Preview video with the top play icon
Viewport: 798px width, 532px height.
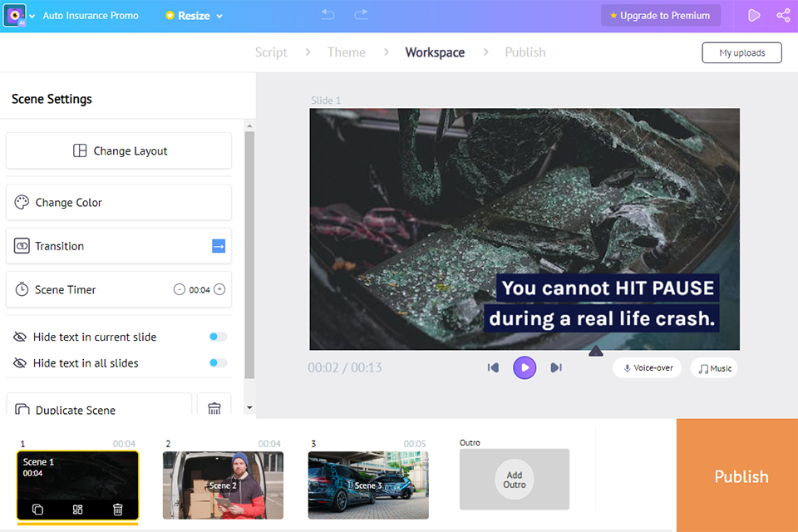point(754,15)
